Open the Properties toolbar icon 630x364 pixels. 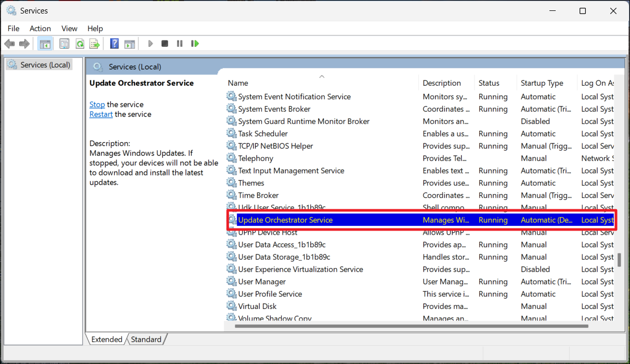[x=64, y=44]
